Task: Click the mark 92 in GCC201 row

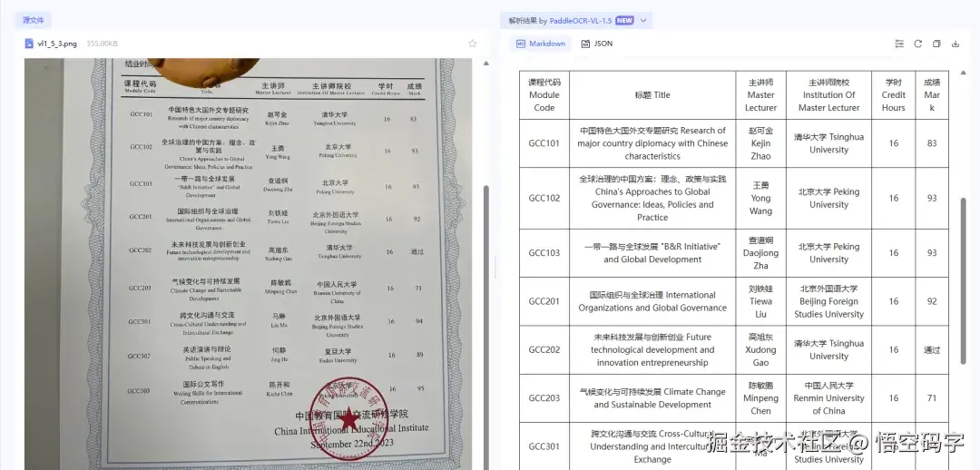Action: [x=932, y=301]
